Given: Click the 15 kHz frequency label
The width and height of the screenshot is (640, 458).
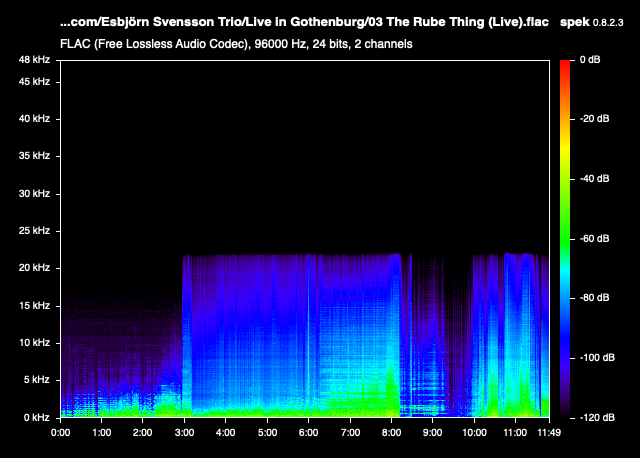Looking at the screenshot, I should click(34, 306).
